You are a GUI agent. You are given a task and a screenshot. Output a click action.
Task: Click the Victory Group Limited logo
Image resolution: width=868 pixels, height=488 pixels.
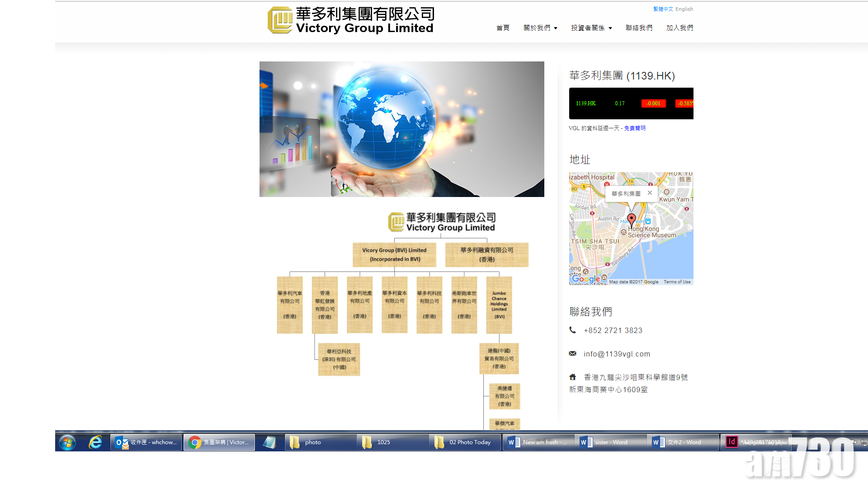tap(351, 20)
